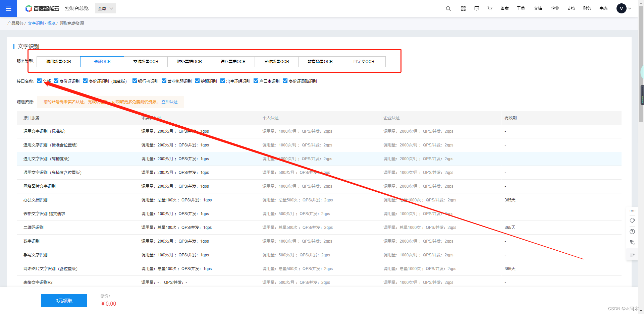Click the help question mark icon

(x=632, y=232)
